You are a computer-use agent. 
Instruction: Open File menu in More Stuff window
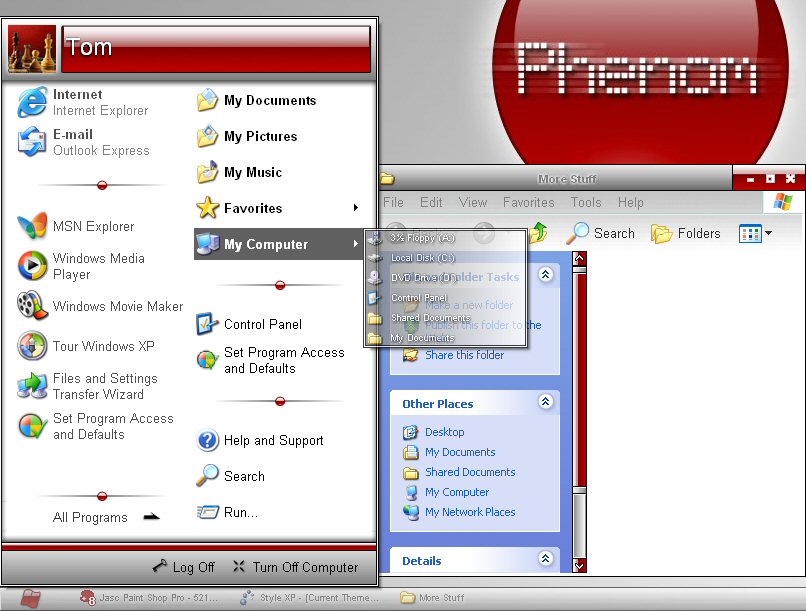[x=393, y=202]
